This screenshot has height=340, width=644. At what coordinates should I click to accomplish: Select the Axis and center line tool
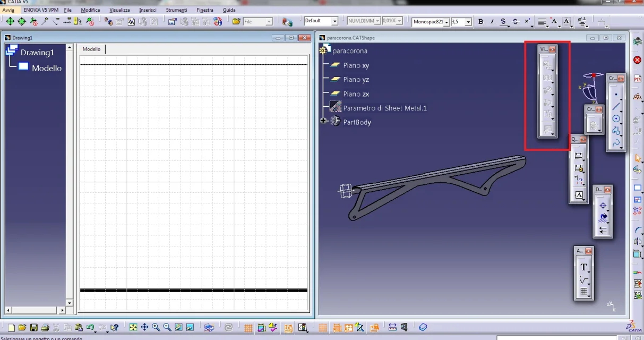[603, 206]
